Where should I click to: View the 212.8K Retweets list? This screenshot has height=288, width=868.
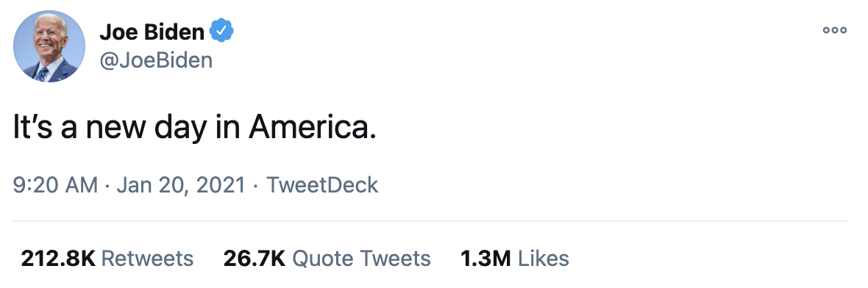[x=107, y=258]
